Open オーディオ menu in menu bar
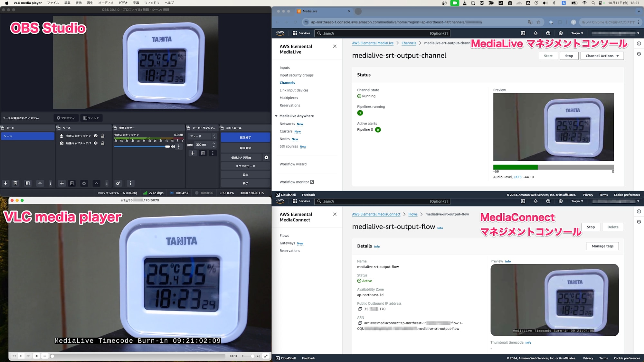Image resolution: width=644 pixels, height=362 pixels. pos(106,3)
